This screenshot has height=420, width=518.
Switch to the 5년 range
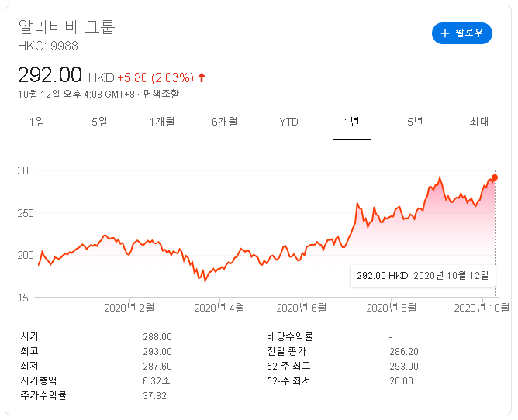415,122
